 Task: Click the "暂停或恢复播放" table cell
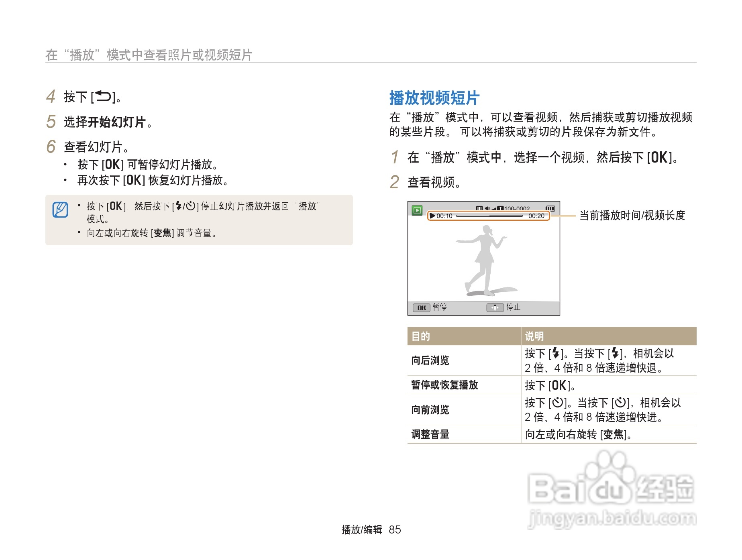tap(444, 385)
